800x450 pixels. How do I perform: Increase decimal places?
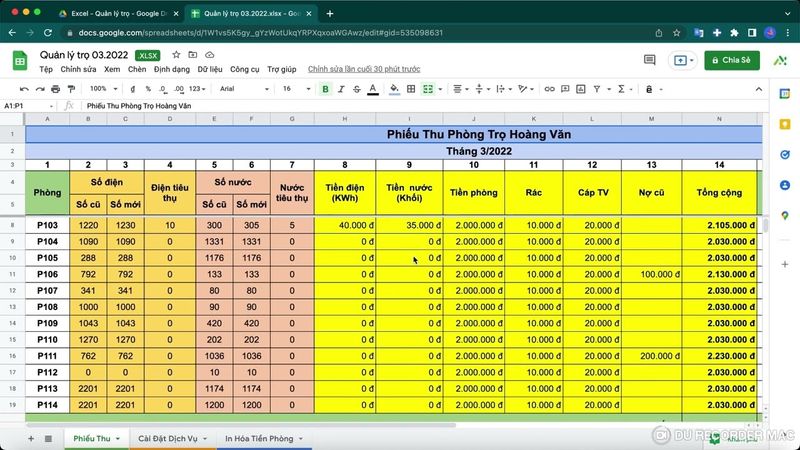[x=179, y=89]
